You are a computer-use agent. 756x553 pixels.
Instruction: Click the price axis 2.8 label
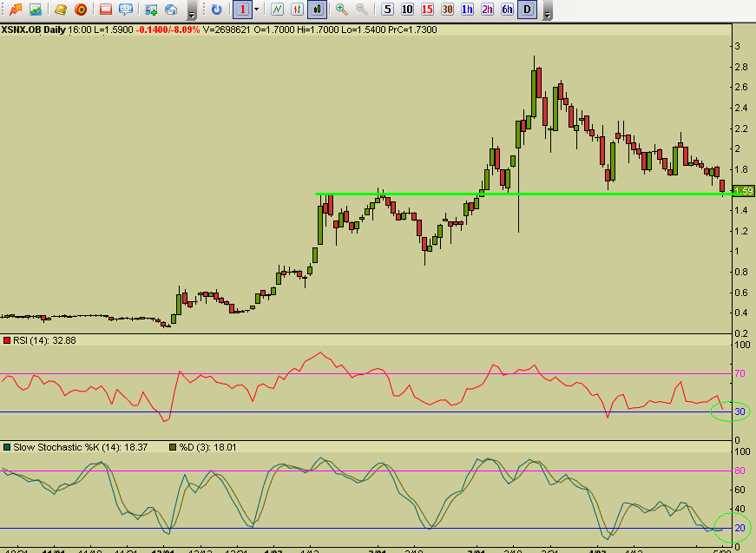(x=741, y=67)
